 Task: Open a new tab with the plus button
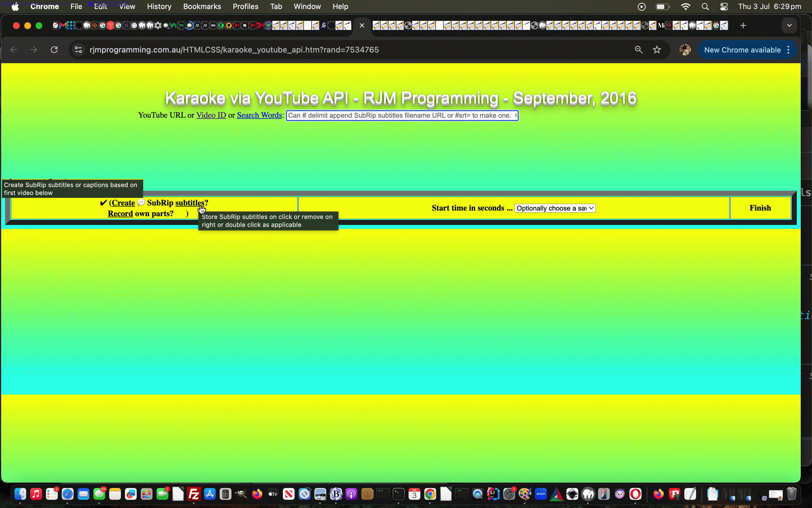743,25
